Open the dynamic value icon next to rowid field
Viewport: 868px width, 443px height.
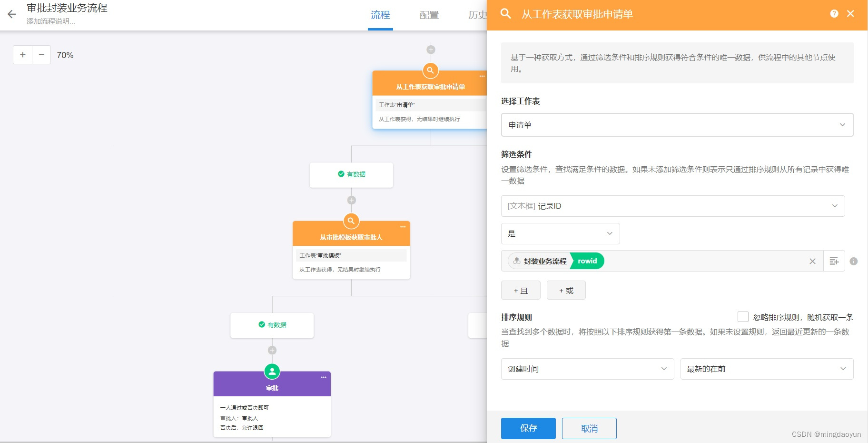pos(834,261)
